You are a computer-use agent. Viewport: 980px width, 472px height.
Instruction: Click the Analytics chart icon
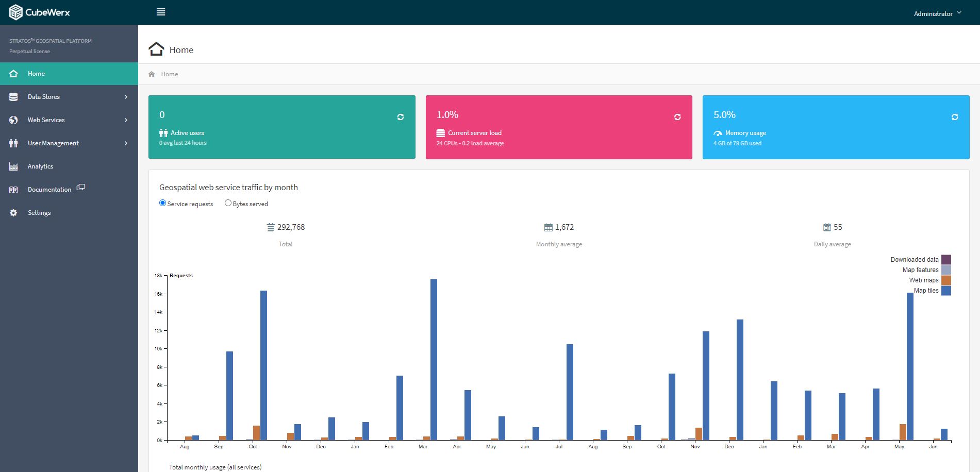(14, 166)
